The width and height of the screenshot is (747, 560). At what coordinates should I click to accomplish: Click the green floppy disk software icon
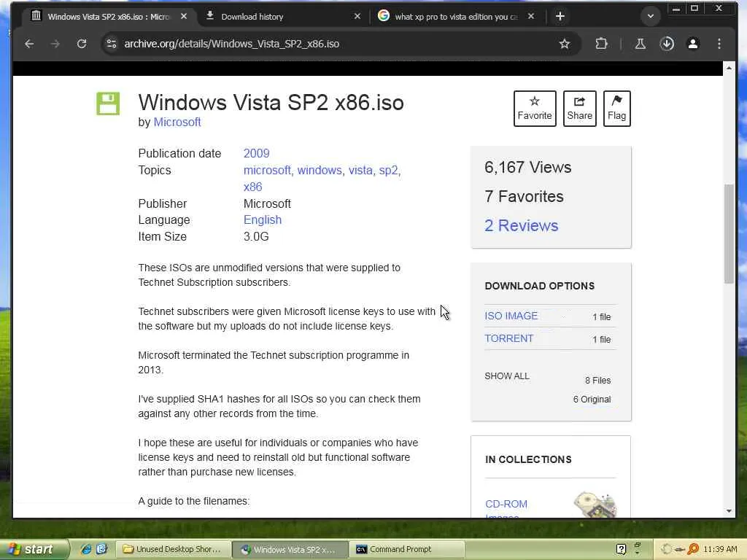(x=108, y=104)
